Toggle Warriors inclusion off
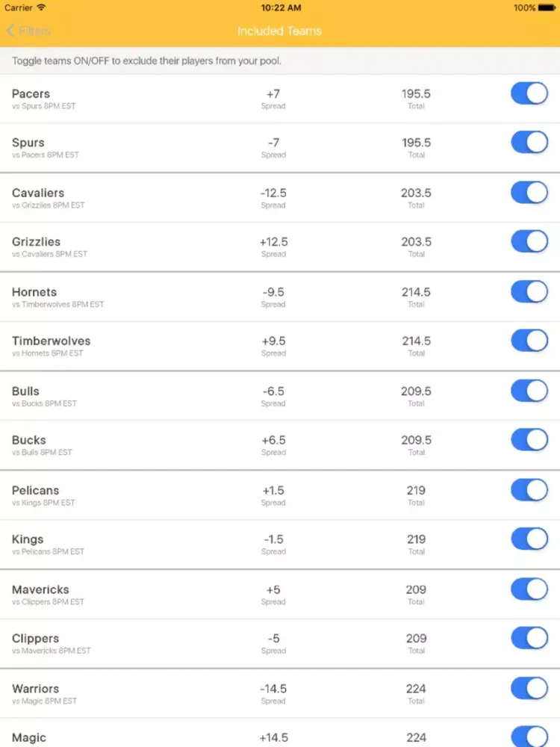560x747 pixels. pos(529,689)
